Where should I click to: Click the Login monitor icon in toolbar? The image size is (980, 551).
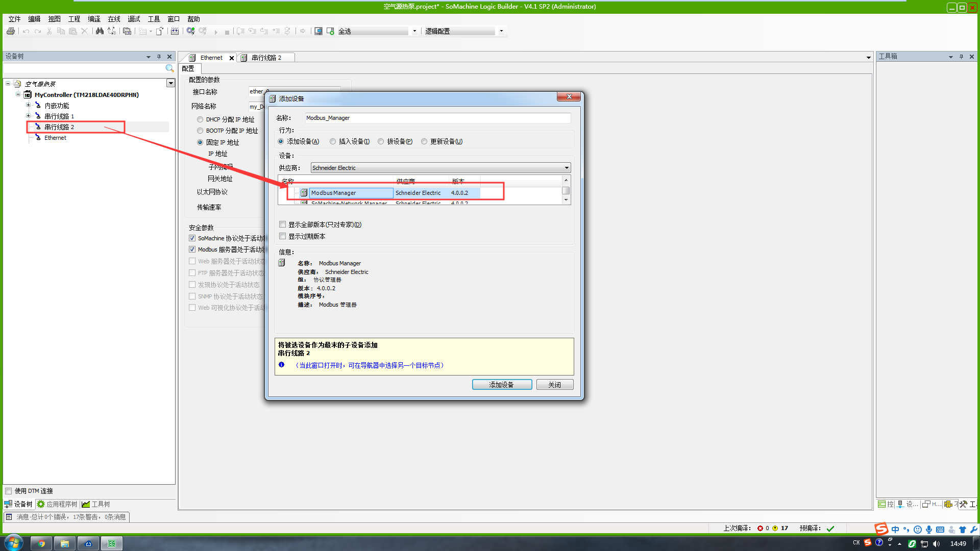coord(318,31)
